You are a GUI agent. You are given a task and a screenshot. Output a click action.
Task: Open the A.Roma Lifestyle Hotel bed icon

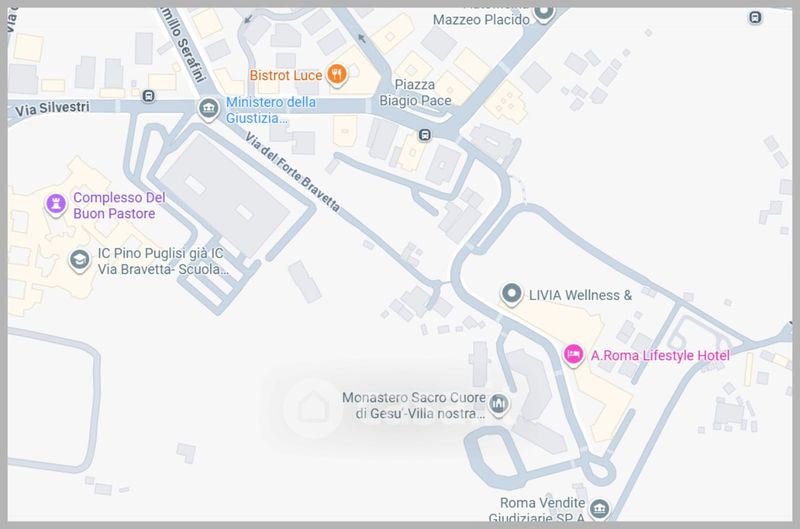[573, 354]
